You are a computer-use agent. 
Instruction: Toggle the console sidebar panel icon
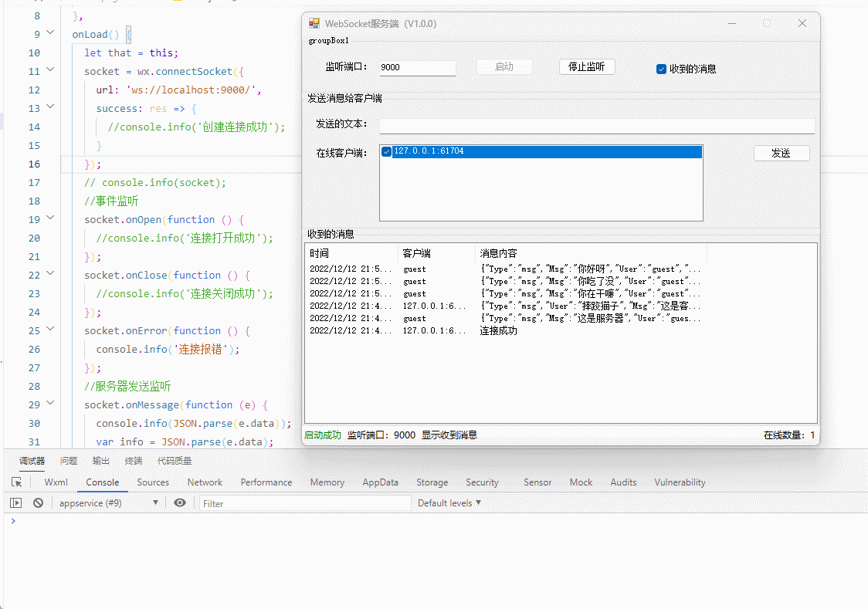click(x=15, y=502)
